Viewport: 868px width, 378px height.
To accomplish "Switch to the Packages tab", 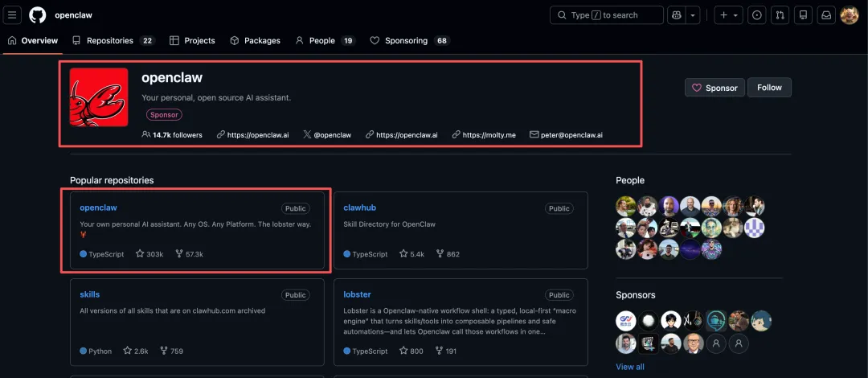I will pyautogui.click(x=256, y=40).
